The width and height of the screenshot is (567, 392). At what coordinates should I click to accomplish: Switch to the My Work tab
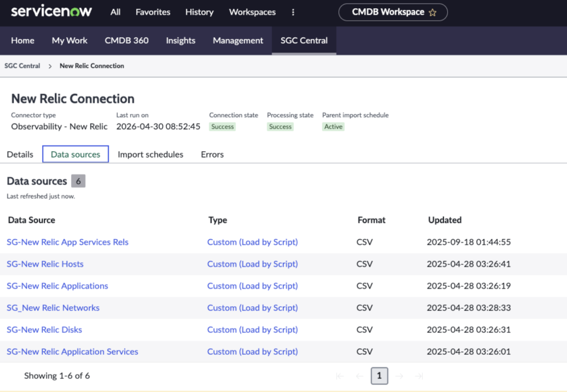coord(69,40)
